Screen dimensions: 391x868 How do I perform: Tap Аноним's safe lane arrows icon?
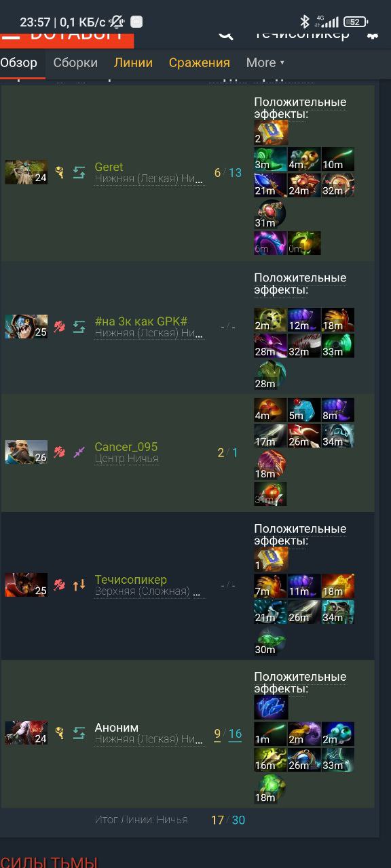point(79,733)
